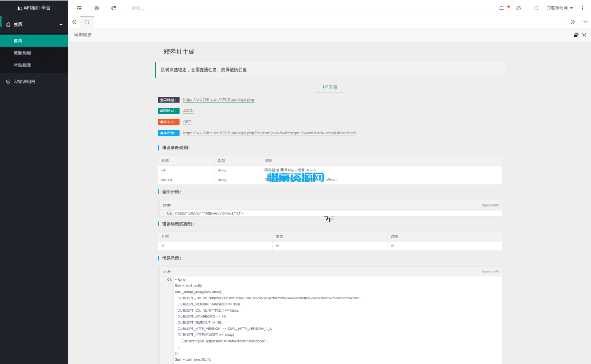Open 刀客源码网 sidebar item
This screenshot has width=591, height=364.
pyautogui.click(x=25, y=81)
